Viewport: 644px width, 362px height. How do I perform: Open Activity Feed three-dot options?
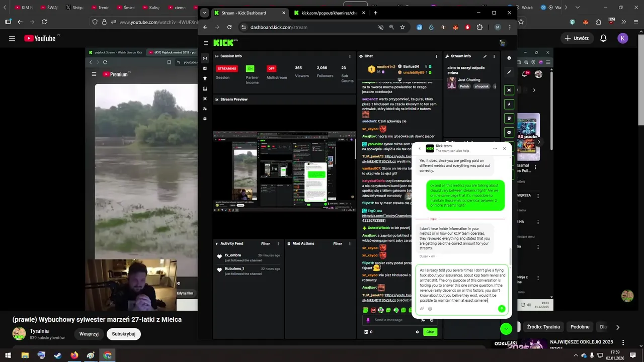(278, 244)
